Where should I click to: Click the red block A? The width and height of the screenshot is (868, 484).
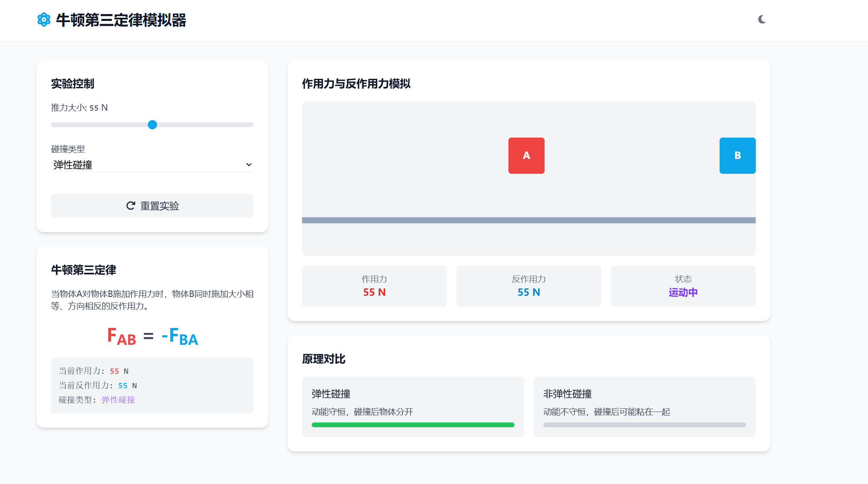click(526, 156)
